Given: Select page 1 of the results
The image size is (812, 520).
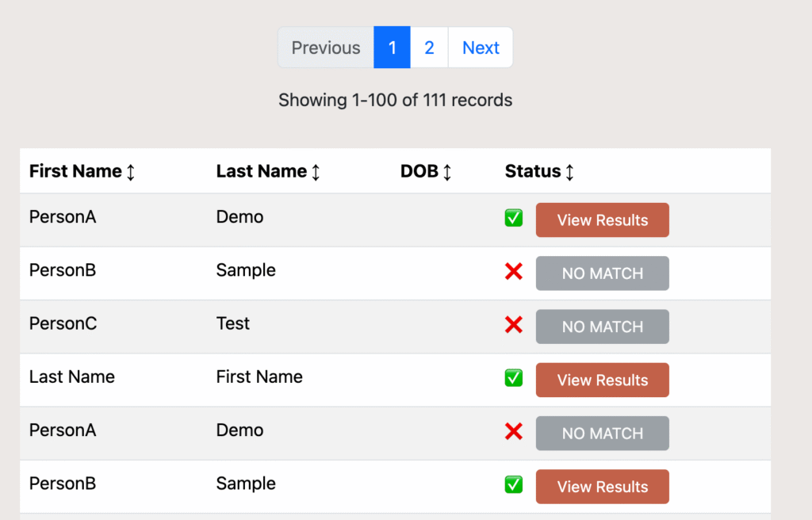Looking at the screenshot, I should 392,48.
